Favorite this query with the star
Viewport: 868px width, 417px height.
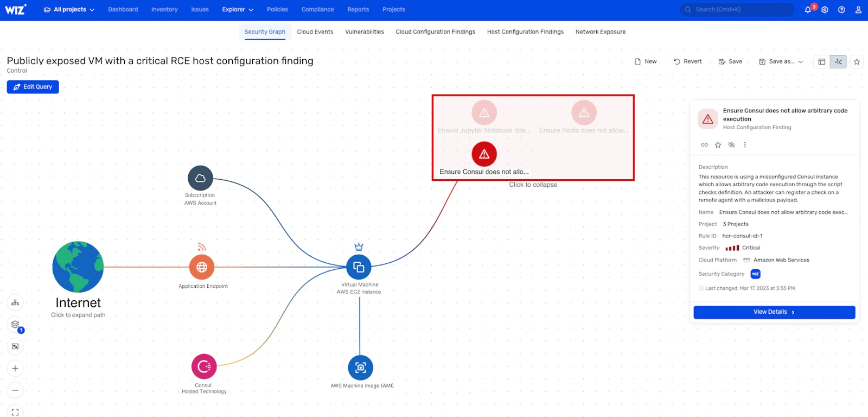(857, 62)
